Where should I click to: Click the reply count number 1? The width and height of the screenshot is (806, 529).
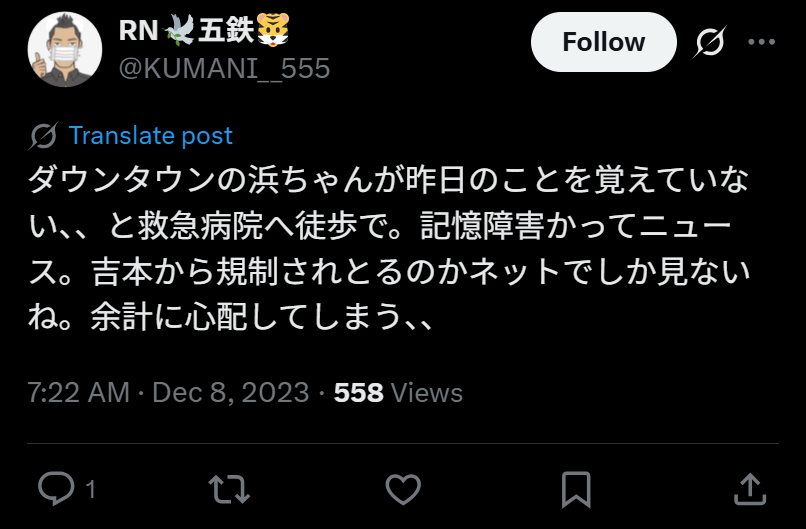(90, 489)
